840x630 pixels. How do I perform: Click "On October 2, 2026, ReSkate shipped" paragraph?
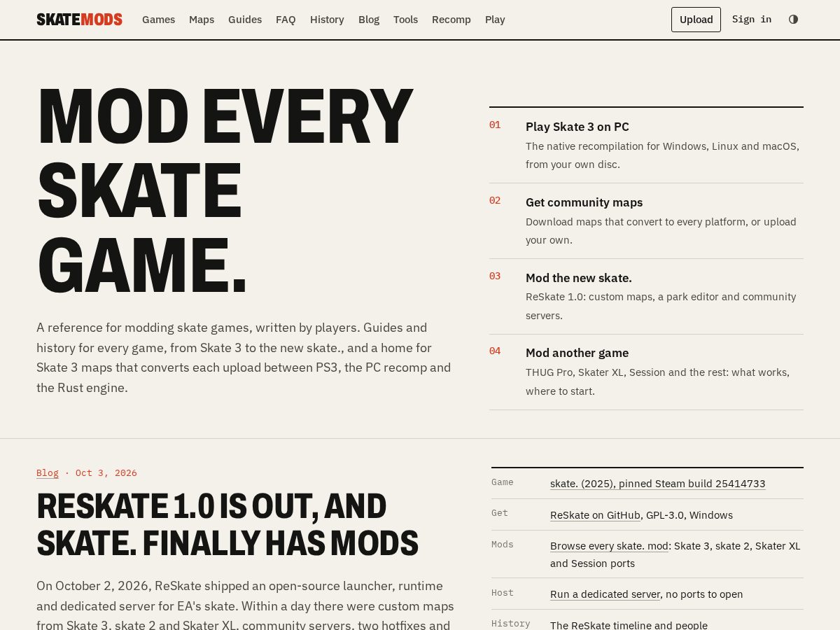[246, 605]
